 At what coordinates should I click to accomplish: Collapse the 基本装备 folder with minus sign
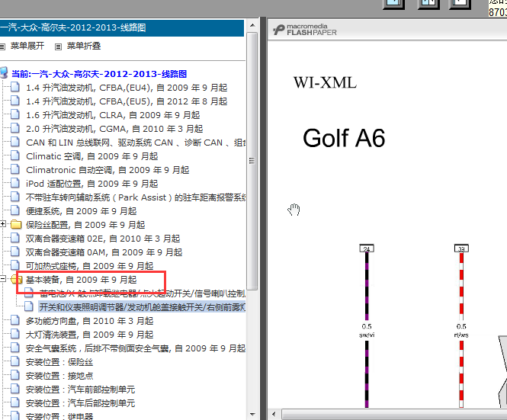[x=2, y=279]
